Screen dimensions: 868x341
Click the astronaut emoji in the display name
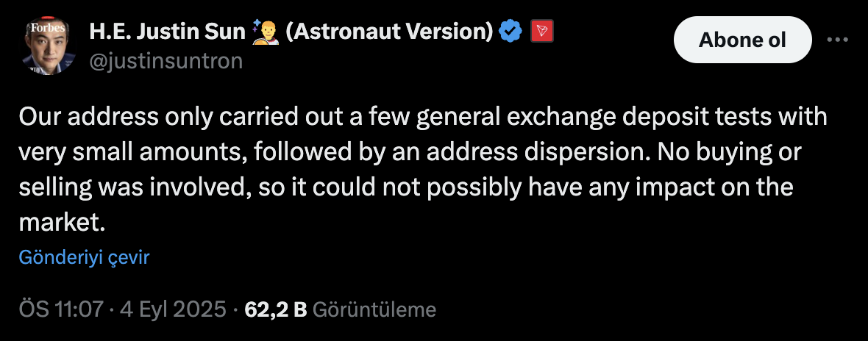click(x=263, y=31)
